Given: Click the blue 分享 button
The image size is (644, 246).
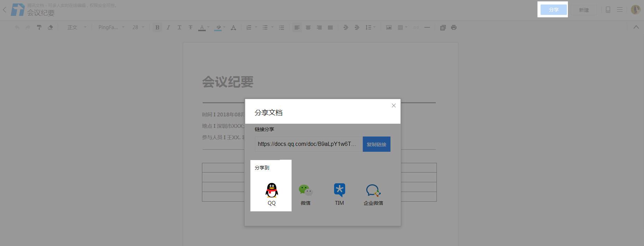Looking at the screenshot, I should 553,10.
